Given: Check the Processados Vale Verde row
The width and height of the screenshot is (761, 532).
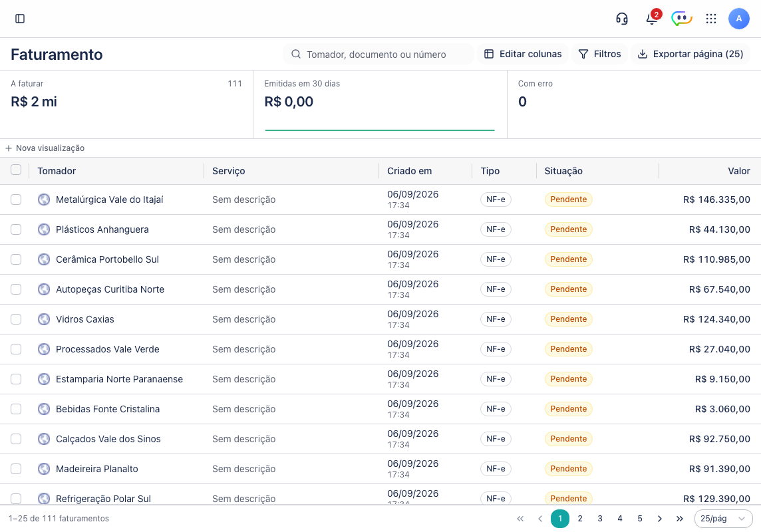Looking at the screenshot, I should point(16,349).
